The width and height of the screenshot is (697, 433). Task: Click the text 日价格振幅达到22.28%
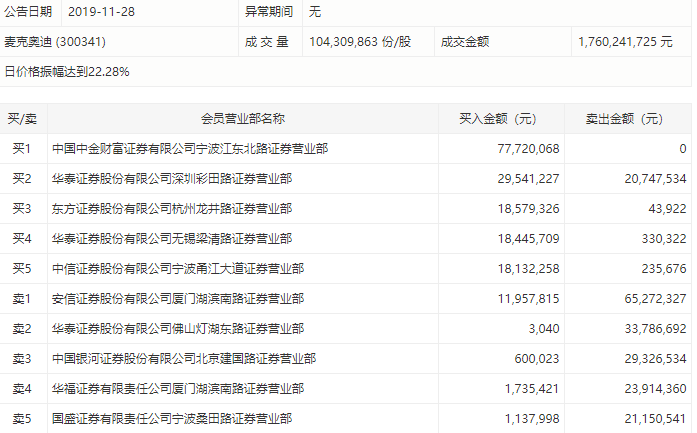tap(67, 72)
